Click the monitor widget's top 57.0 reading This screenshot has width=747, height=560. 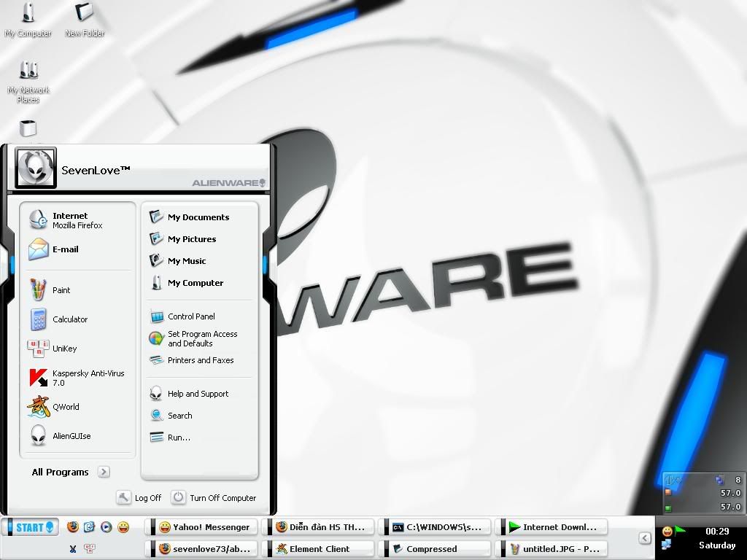point(730,494)
